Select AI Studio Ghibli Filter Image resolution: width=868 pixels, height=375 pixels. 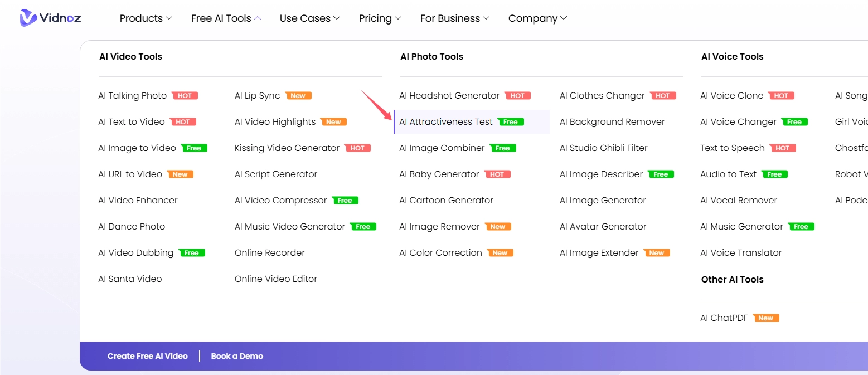click(x=603, y=148)
